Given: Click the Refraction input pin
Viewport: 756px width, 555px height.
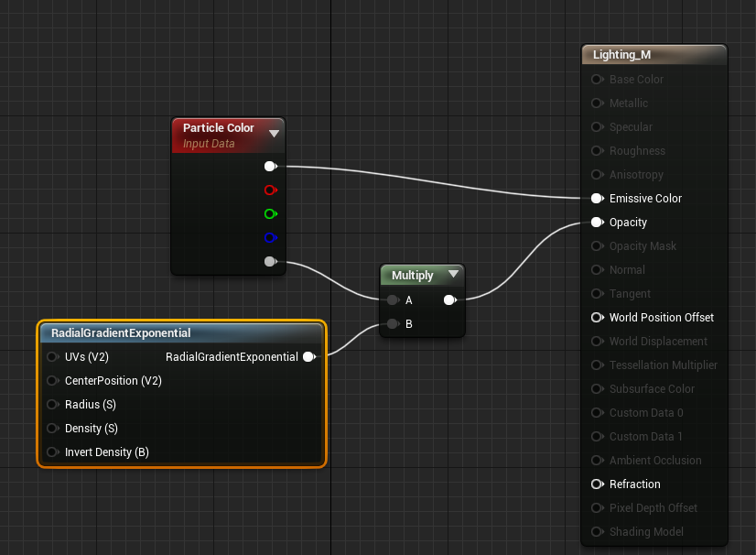Looking at the screenshot, I should tap(598, 484).
